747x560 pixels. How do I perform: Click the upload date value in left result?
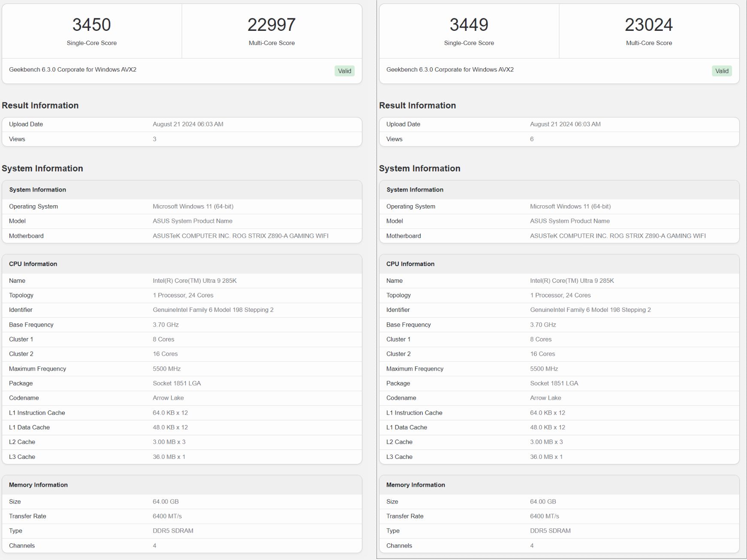[188, 124]
